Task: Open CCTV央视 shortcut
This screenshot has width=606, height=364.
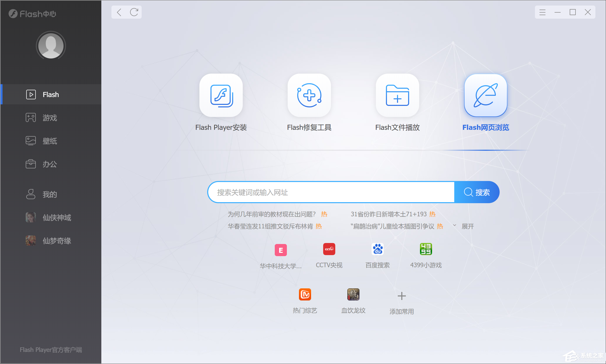Action: point(329,249)
